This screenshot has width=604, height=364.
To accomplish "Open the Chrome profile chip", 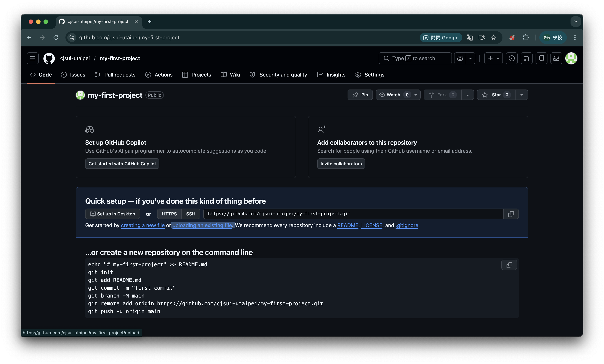I will click(553, 38).
